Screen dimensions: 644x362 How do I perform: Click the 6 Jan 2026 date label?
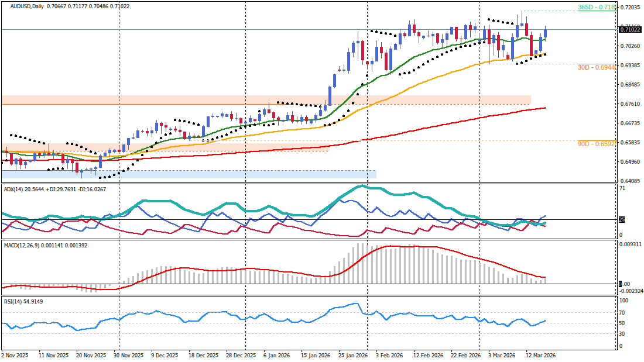click(278, 355)
